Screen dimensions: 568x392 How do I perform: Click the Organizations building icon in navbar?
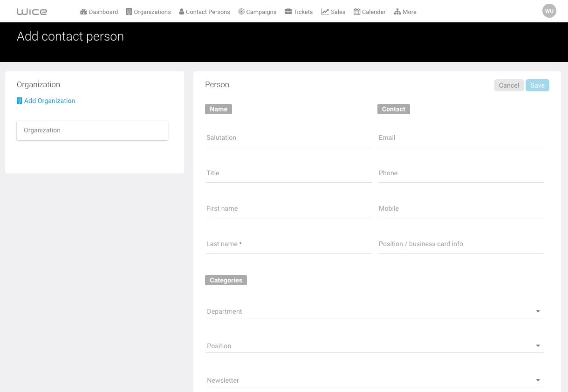click(x=129, y=12)
